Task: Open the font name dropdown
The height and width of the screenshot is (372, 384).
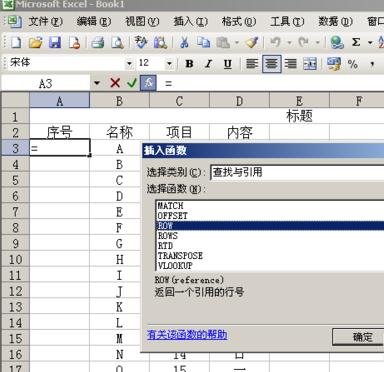Action: click(x=129, y=63)
